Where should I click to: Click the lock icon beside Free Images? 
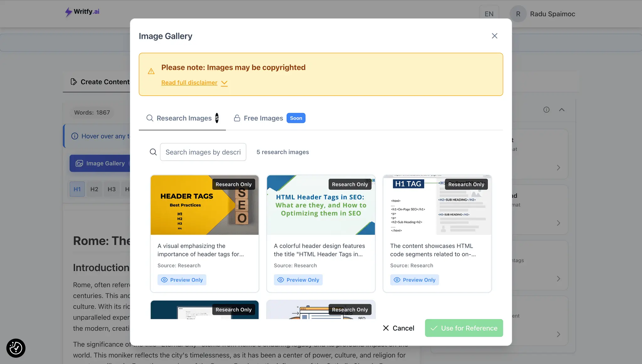(237, 118)
